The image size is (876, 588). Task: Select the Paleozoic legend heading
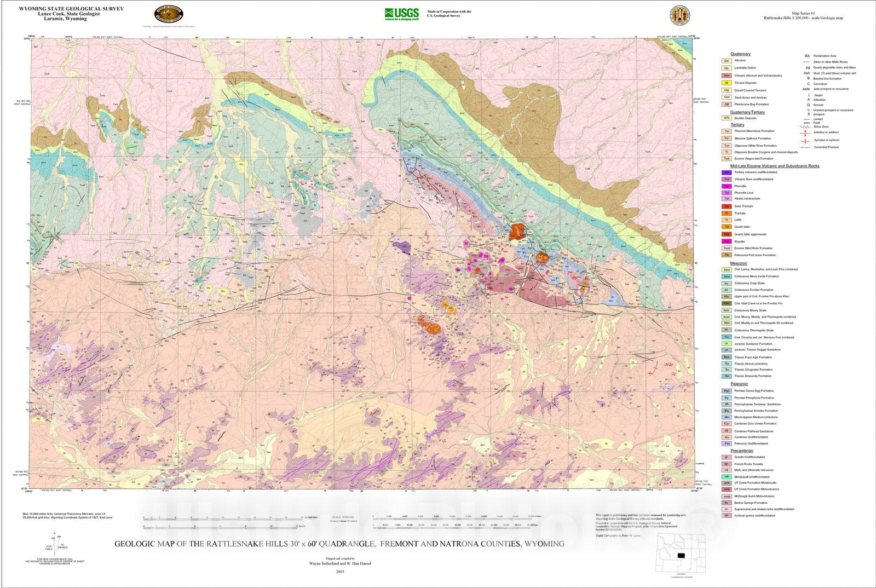[x=740, y=384]
